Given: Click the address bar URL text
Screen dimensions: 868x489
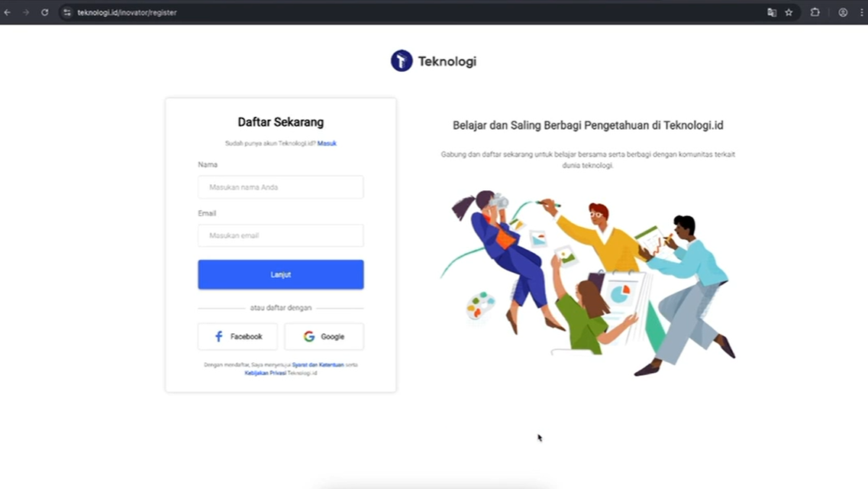Looking at the screenshot, I should point(127,12).
